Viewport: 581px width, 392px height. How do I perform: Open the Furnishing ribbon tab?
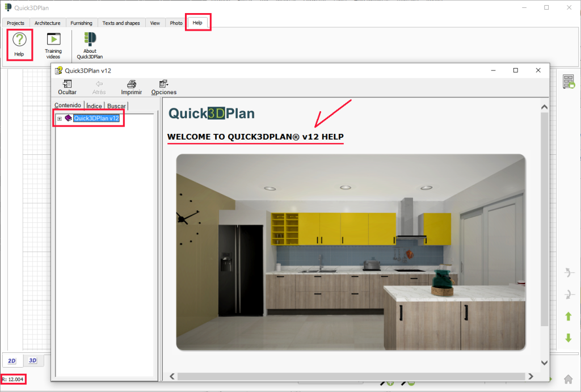(x=82, y=23)
